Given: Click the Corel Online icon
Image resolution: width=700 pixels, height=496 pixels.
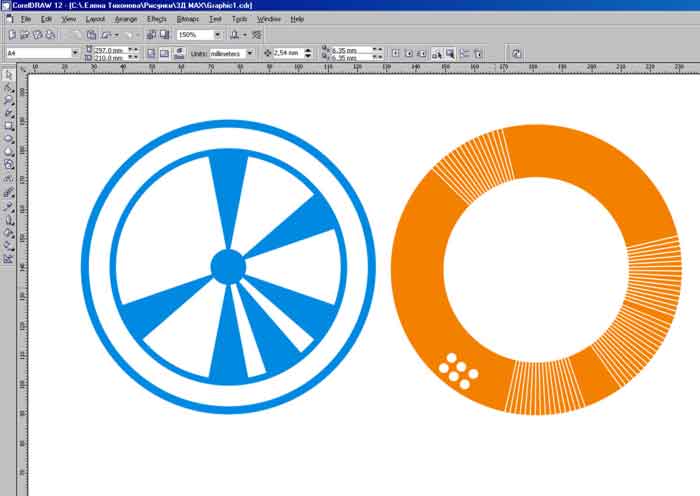Looking at the screenshot, I should point(257,35).
